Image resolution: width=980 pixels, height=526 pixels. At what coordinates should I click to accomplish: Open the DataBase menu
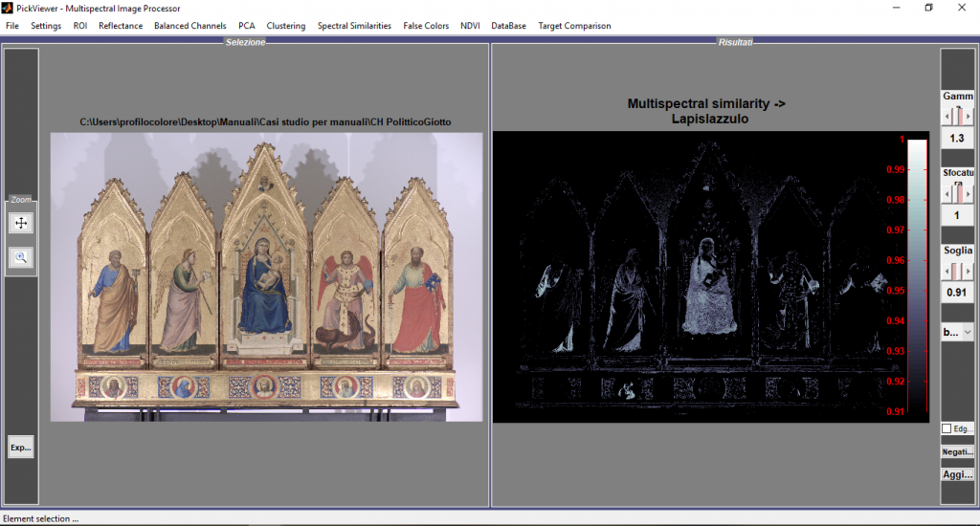coord(508,26)
